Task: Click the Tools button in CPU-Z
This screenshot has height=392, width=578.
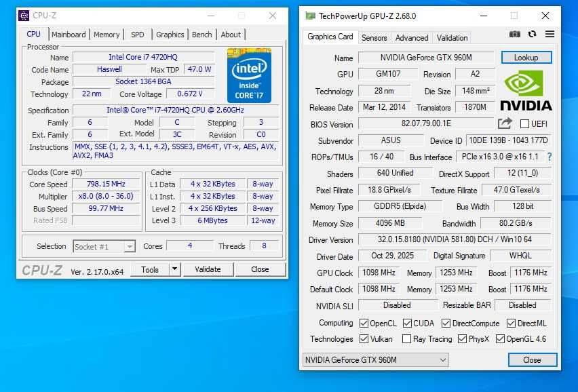Action: coord(150,269)
